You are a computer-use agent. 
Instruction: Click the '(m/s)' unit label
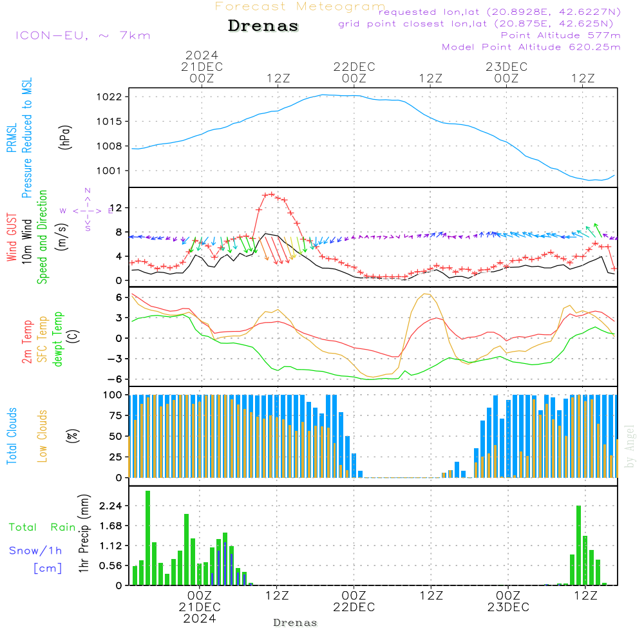point(62,237)
